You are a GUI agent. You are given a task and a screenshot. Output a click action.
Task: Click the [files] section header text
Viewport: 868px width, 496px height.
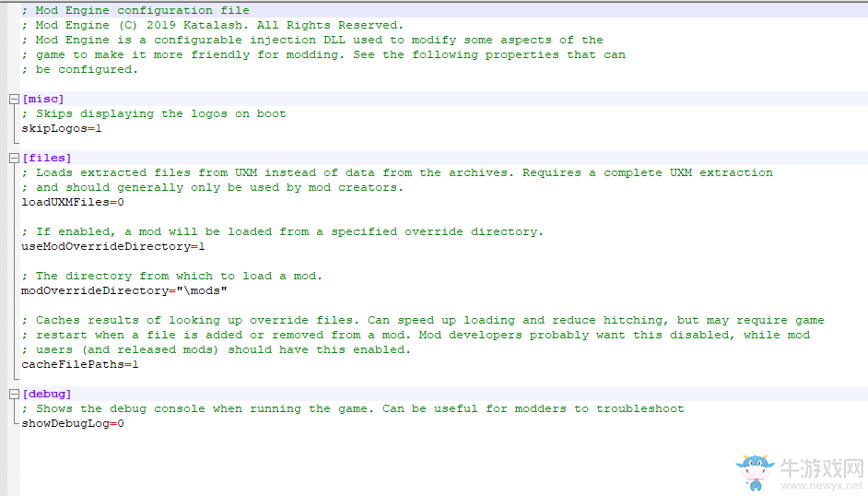47,159
